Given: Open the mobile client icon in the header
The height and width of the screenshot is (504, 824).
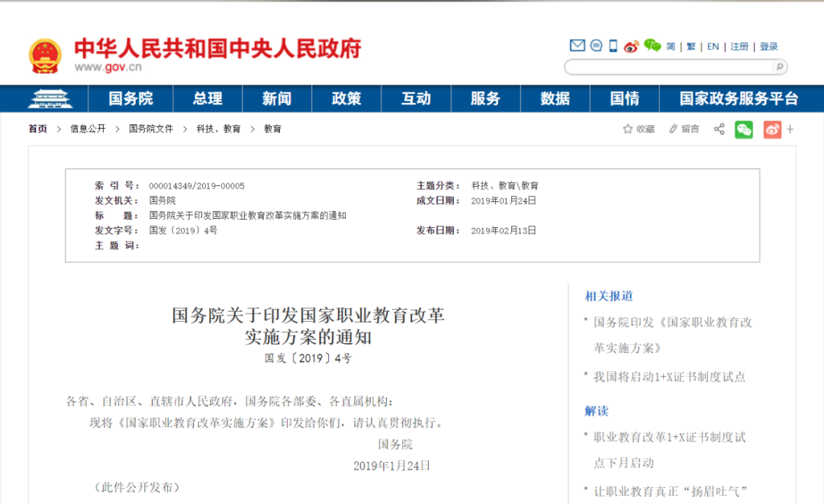Looking at the screenshot, I should pos(613,46).
